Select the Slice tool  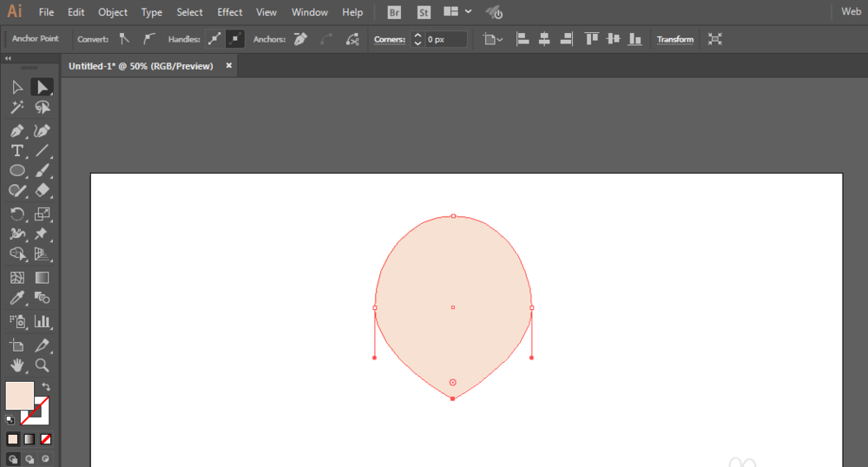pos(42,345)
